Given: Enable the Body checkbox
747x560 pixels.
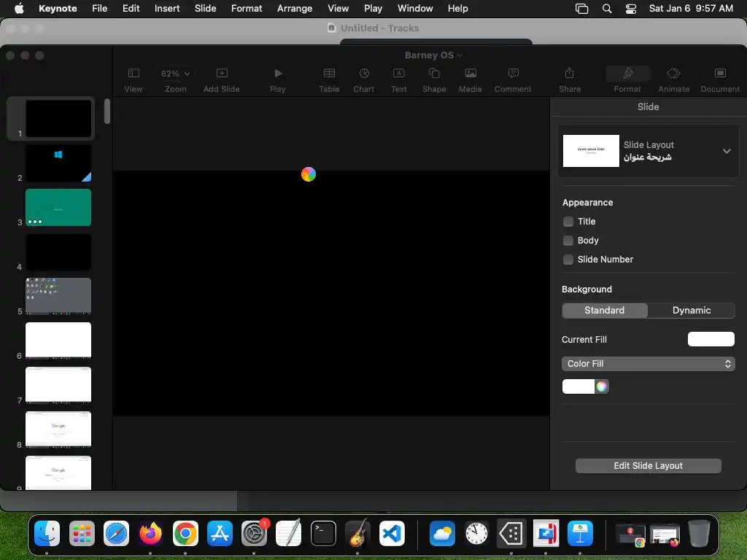Looking at the screenshot, I should 568,241.
